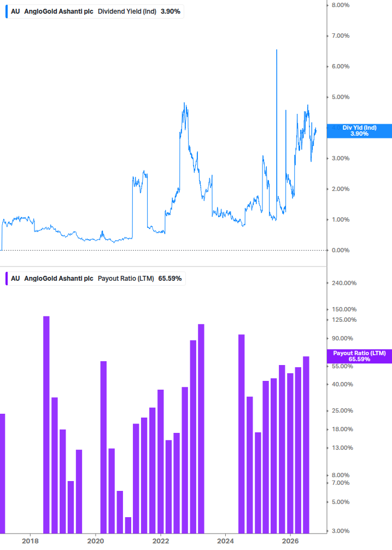Click the tallest payout bar in mid-2018

pos(46,425)
